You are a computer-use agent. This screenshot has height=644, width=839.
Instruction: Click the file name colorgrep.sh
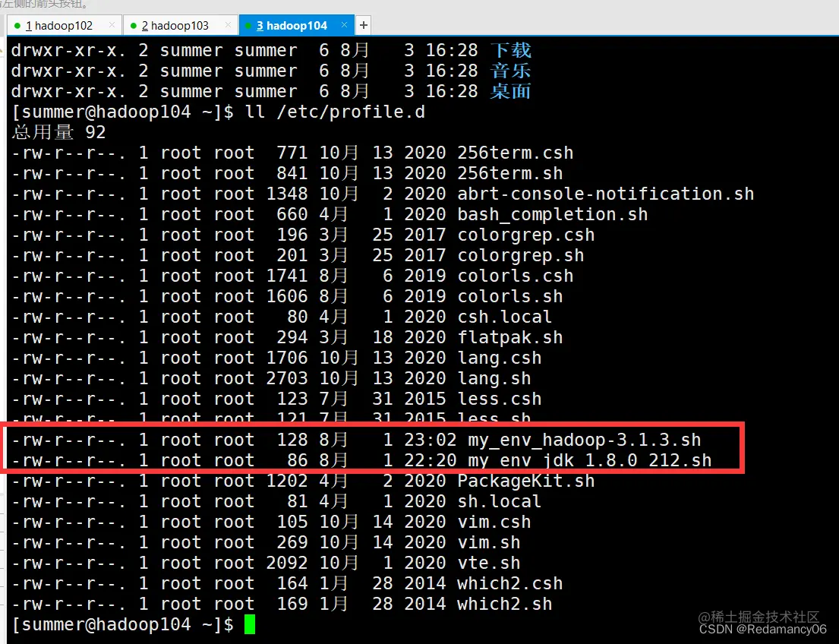pos(521,255)
